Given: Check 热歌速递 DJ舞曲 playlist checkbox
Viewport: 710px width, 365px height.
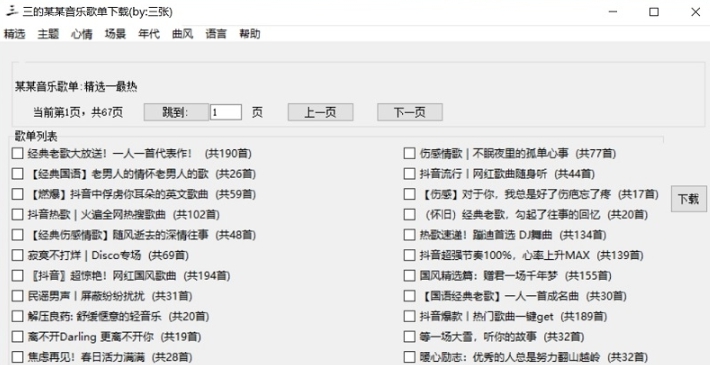Looking at the screenshot, I should 409,235.
